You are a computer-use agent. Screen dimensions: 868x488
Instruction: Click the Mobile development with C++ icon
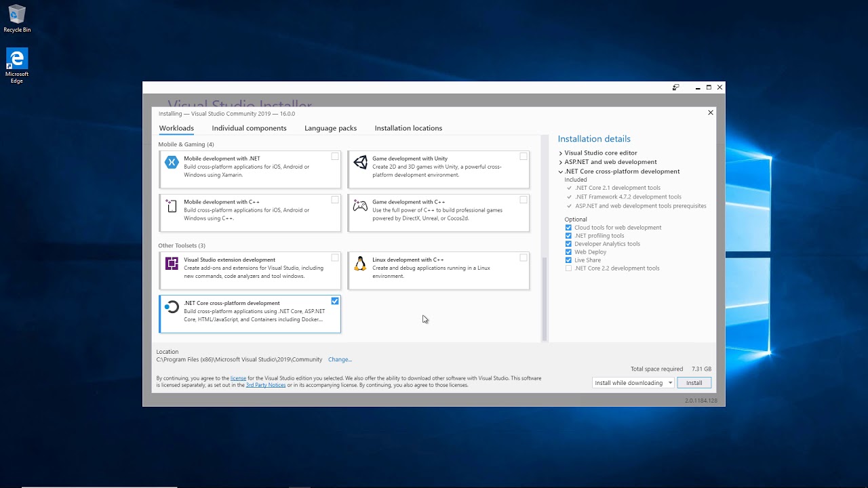click(x=172, y=205)
